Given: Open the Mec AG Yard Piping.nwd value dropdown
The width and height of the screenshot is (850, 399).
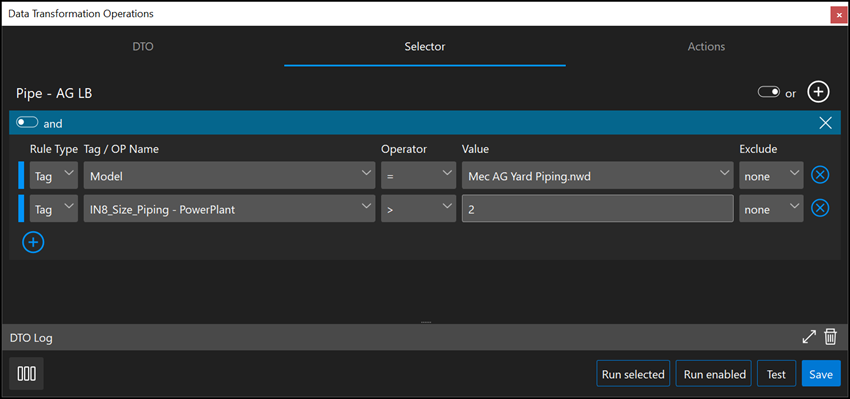Looking at the screenshot, I should click(x=598, y=175).
